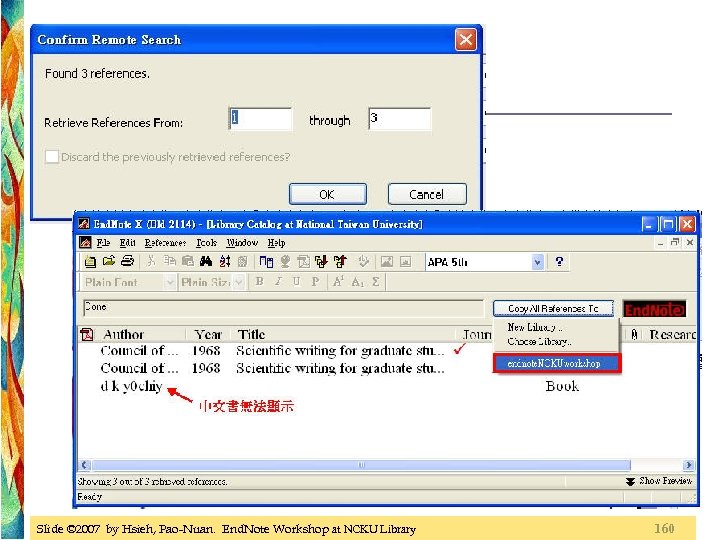The height and width of the screenshot is (540, 720).
Task: Click the 'Done' status field
Action: pos(283,308)
